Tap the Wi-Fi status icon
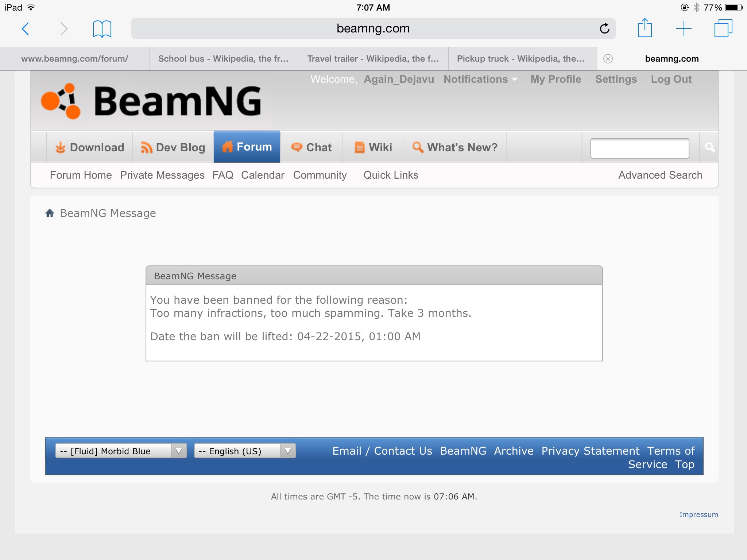 click(31, 7)
